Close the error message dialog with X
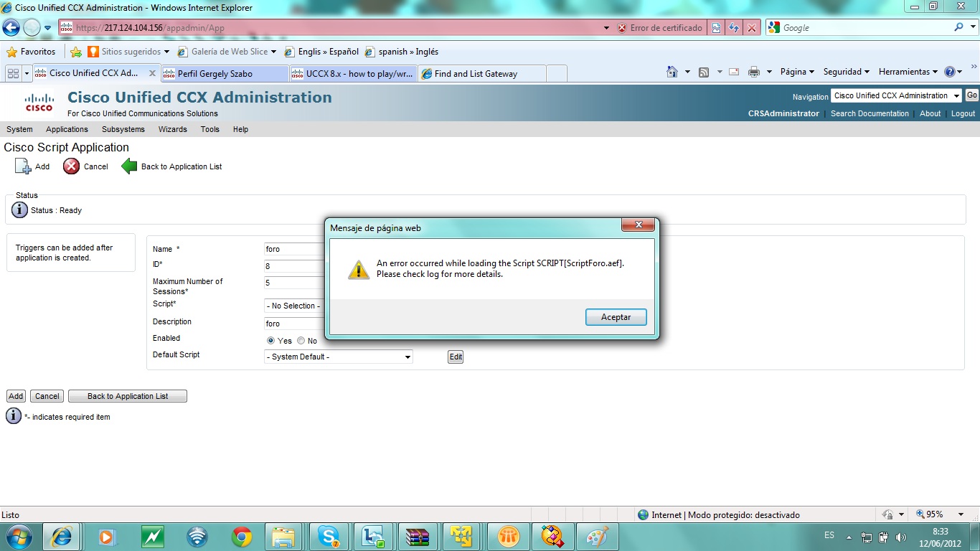Screen dimensions: 980x551 pyautogui.click(x=637, y=225)
